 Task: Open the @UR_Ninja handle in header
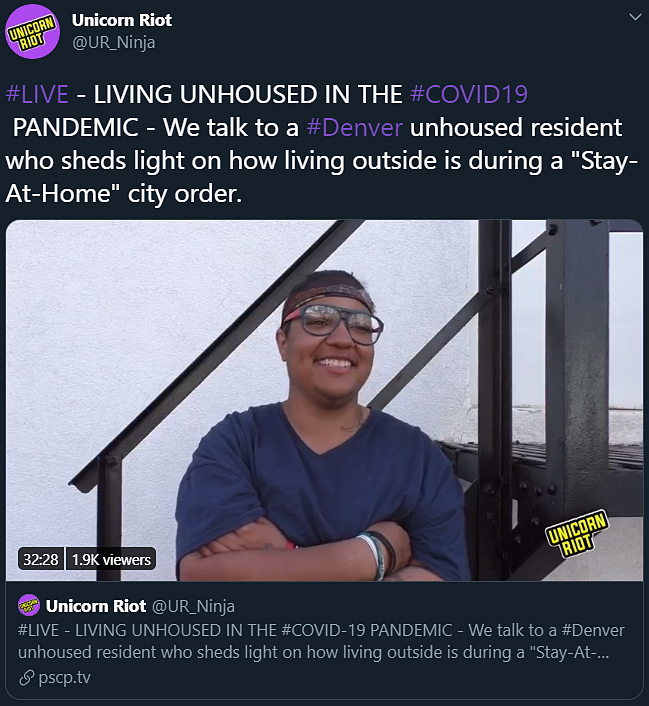click(x=113, y=42)
